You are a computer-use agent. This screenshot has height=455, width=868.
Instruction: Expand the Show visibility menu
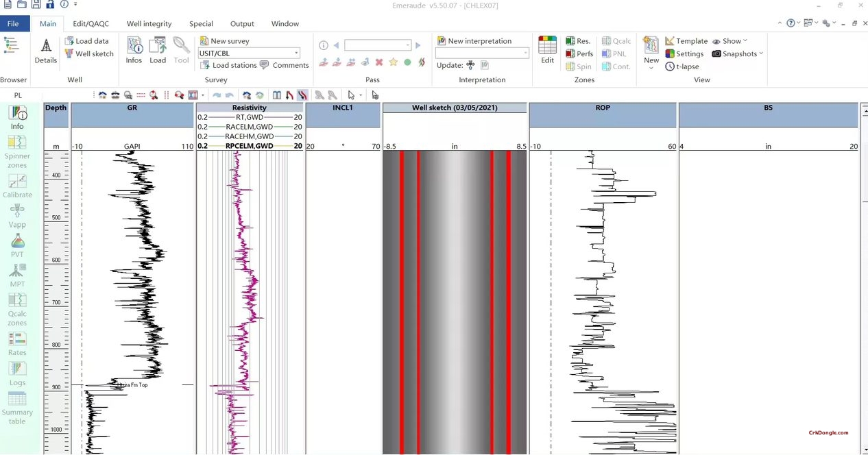[730, 41]
